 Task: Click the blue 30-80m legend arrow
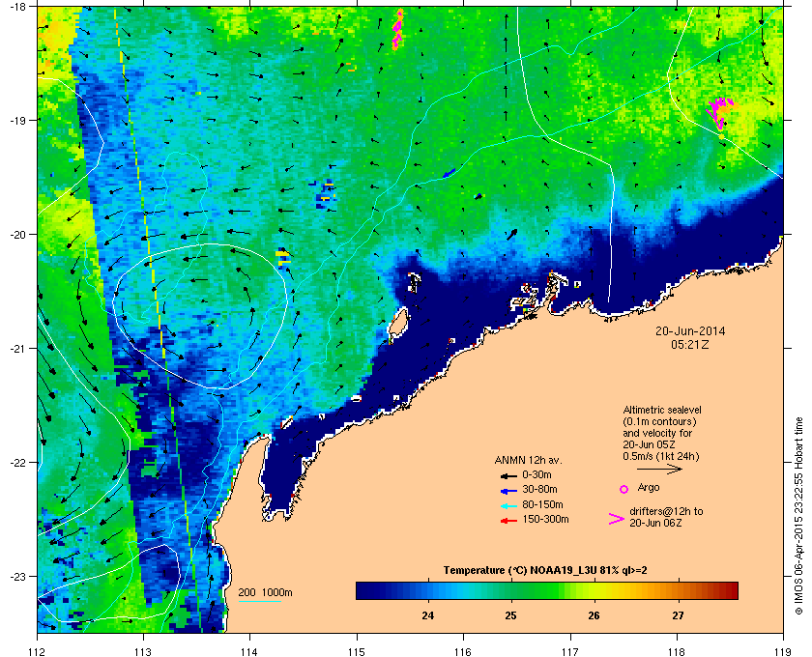point(508,491)
